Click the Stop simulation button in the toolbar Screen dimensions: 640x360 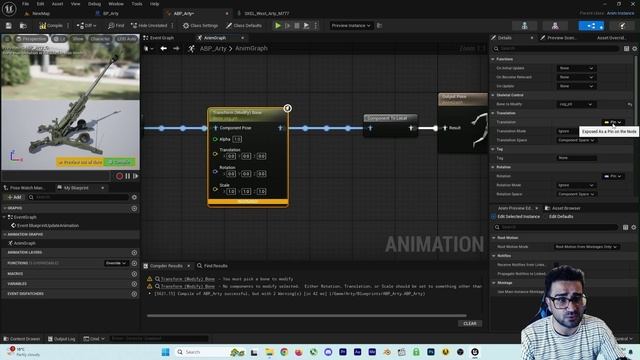pyautogui.click(x=297, y=26)
